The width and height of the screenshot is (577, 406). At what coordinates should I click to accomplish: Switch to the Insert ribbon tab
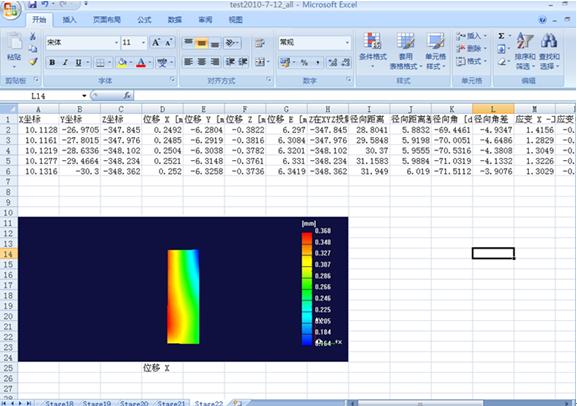coord(69,20)
